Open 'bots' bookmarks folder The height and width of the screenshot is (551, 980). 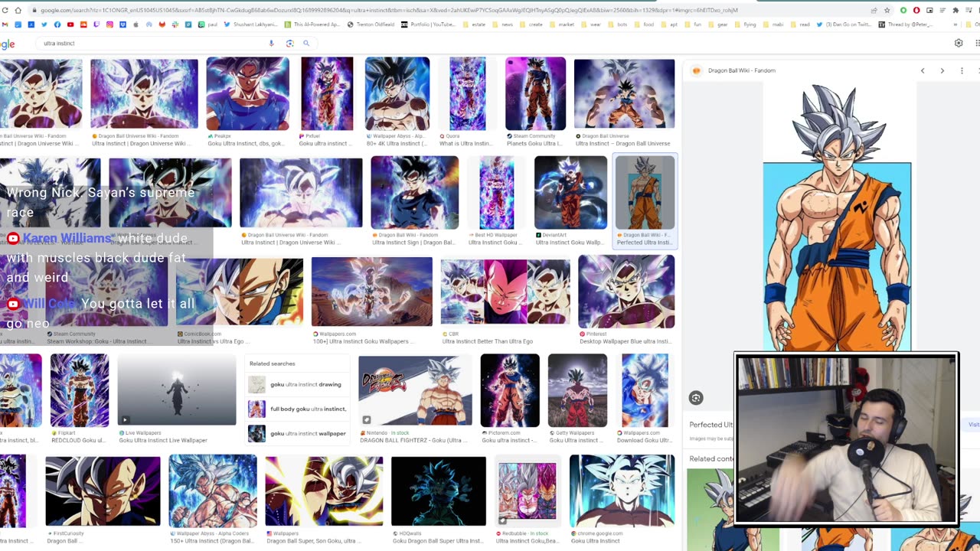tap(617, 24)
